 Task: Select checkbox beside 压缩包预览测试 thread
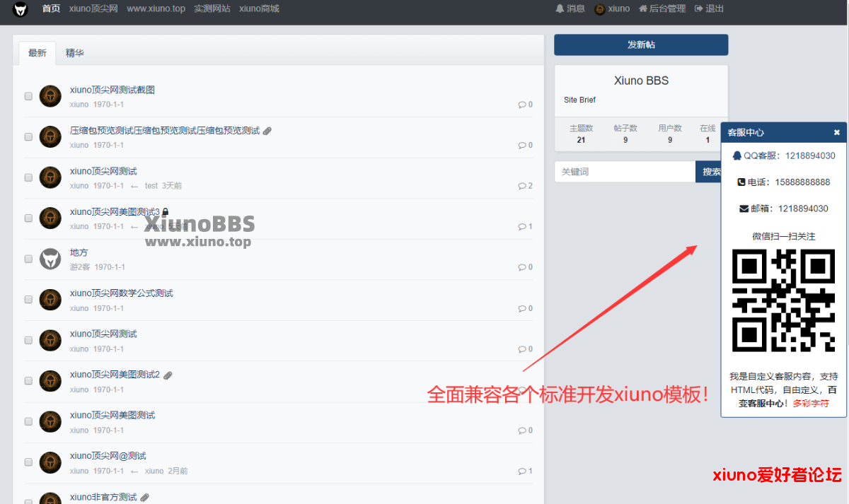tap(29, 137)
